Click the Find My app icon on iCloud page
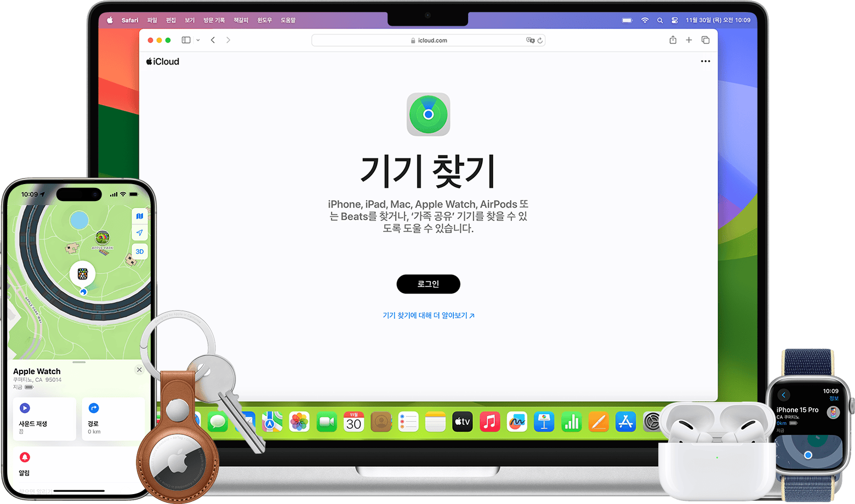Image resolution: width=855 pixels, height=504 pixels. (x=428, y=114)
